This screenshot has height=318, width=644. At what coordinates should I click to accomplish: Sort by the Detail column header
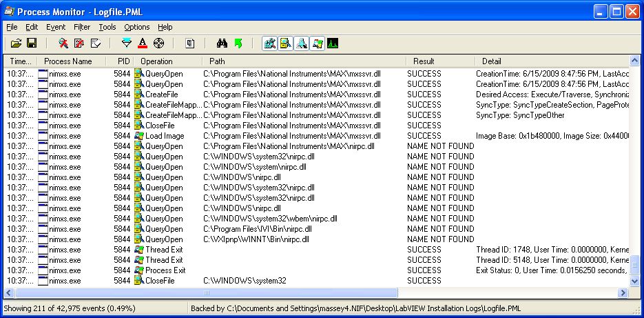[x=552, y=61]
